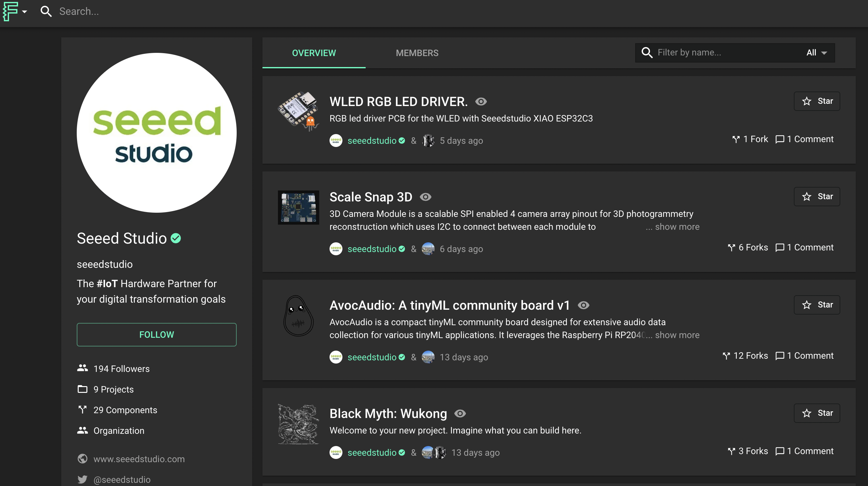The width and height of the screenshot is (868, 486).
Task: Click comment icon on WLED RGB LED DRIVER
Action: (780, 140)
